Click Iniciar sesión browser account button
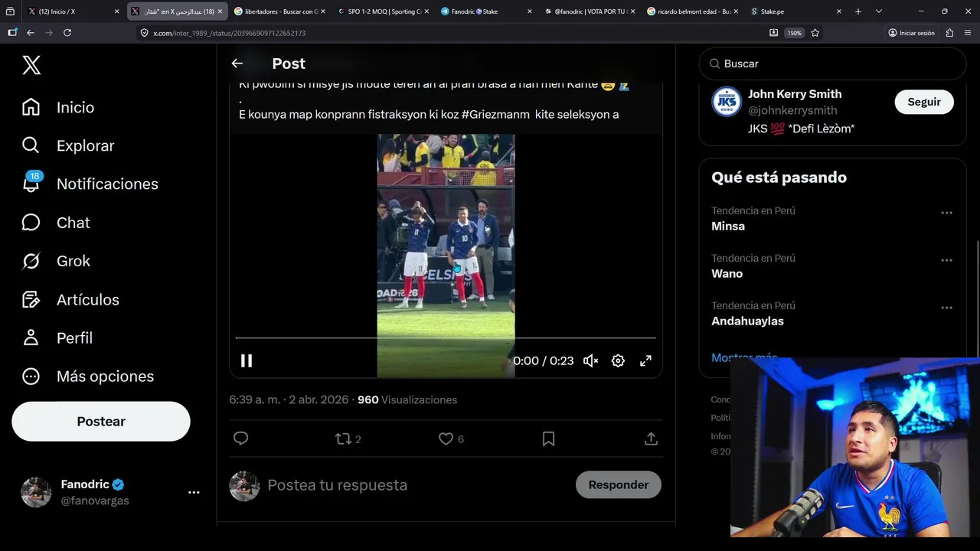This screenshot has height=551, width=980. (x=912, y=33)
